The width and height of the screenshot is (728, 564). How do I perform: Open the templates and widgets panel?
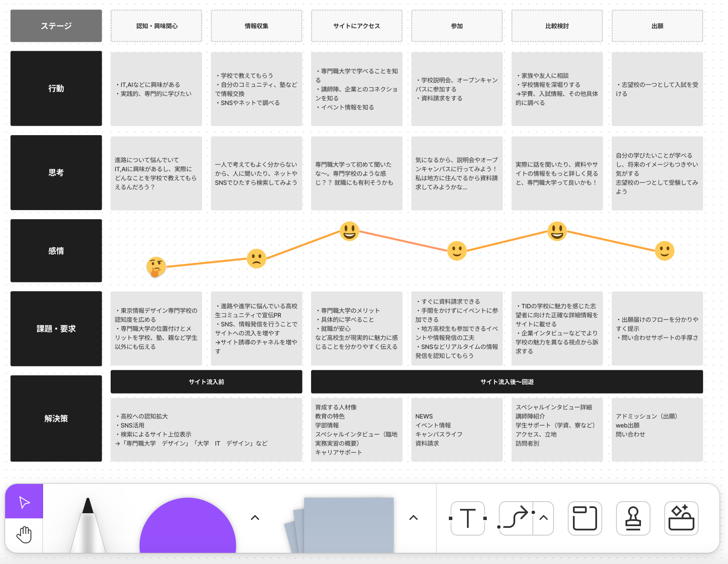pos(681,518)
